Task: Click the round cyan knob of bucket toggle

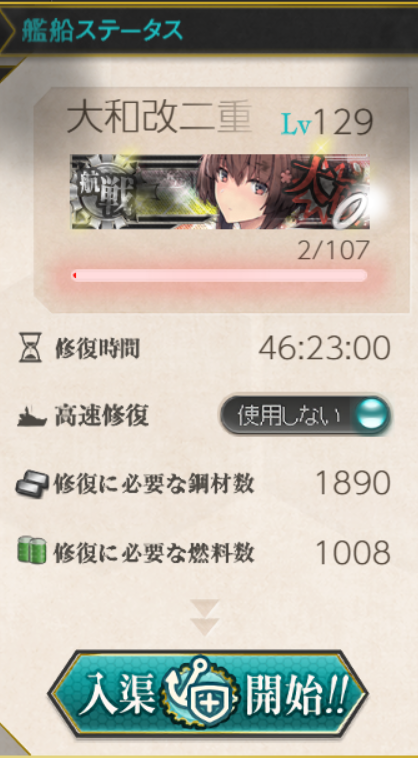Action: [371, 415]
